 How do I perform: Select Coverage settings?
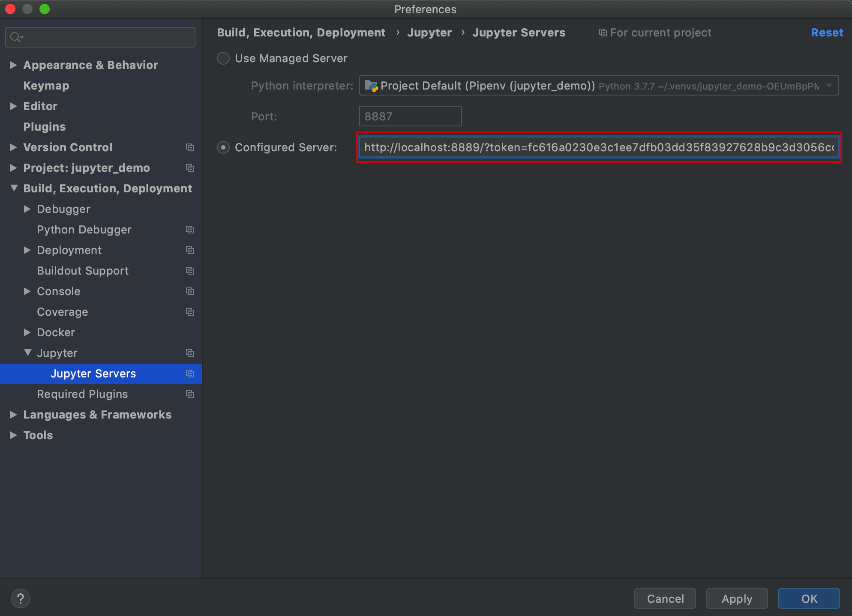(x=63, y=312)
